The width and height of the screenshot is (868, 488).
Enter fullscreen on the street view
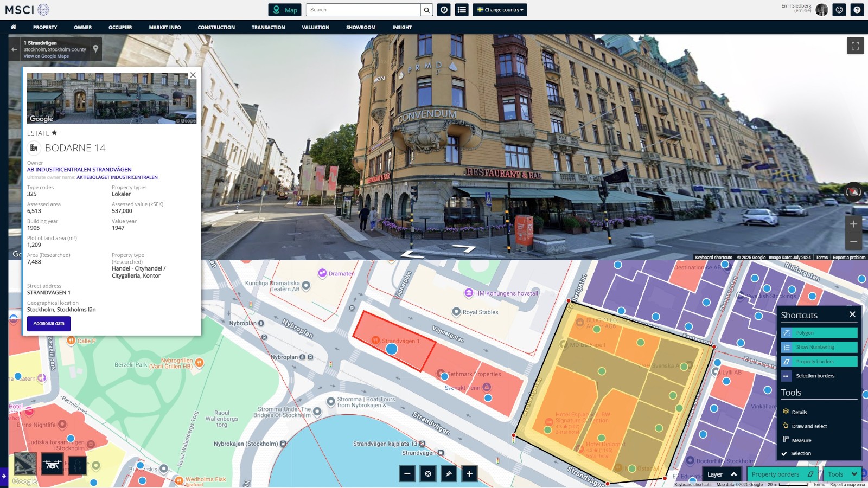[x=855, y=46]
